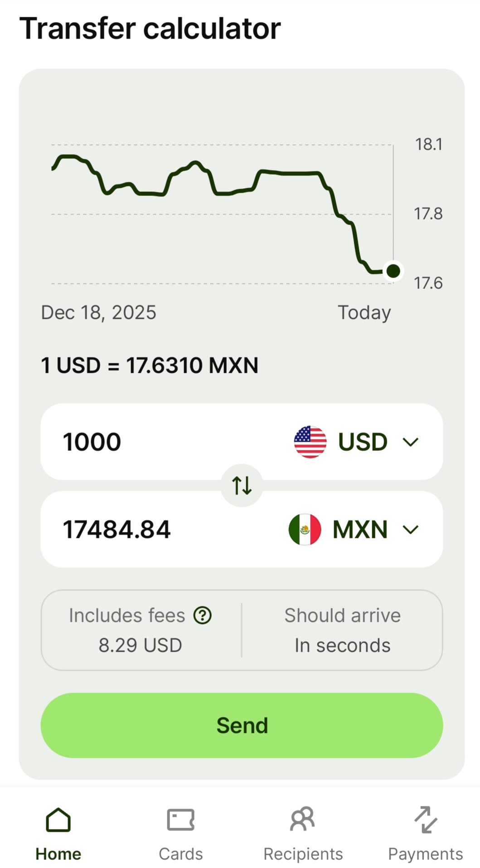The image size is (480, 868).
Task: Click the current rate dot on chart
Action: click(x=393, y=271)
